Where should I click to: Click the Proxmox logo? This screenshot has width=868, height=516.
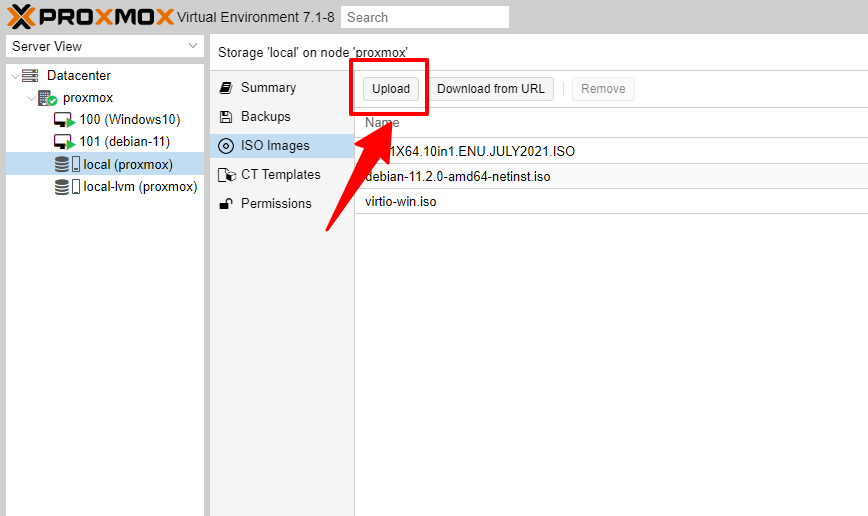90,17
